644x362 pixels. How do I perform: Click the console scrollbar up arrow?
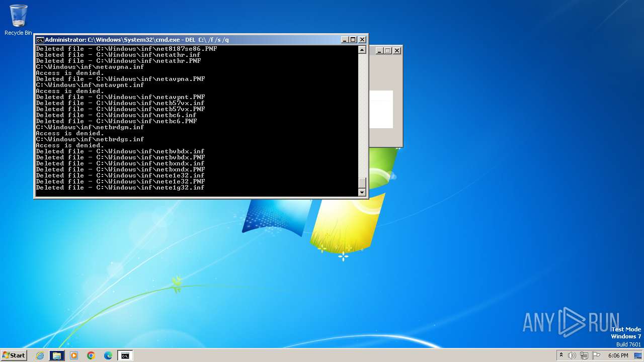point(362,50)
